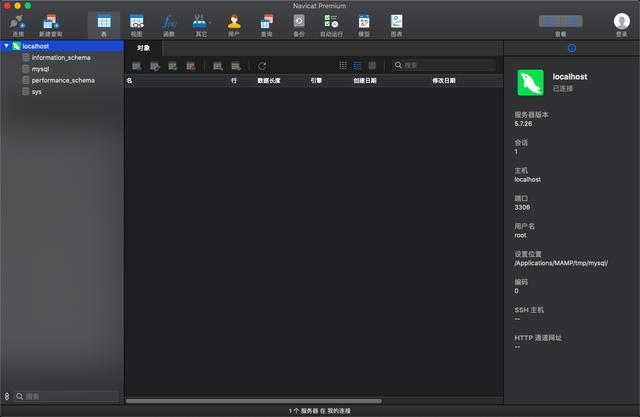Click the /Applications/MAMP/tmp/mysql/ path text
The image size is (640, 417).
(561, 263)
